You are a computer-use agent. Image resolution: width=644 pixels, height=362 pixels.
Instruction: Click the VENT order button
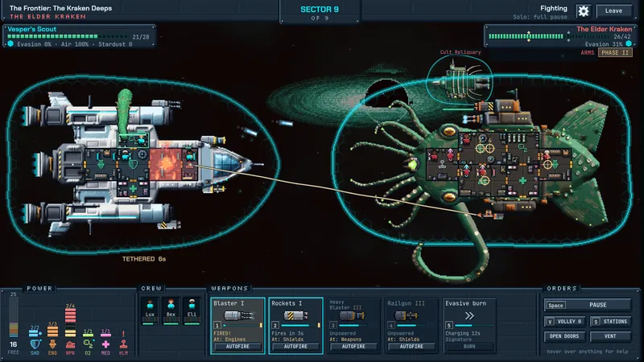611,336
